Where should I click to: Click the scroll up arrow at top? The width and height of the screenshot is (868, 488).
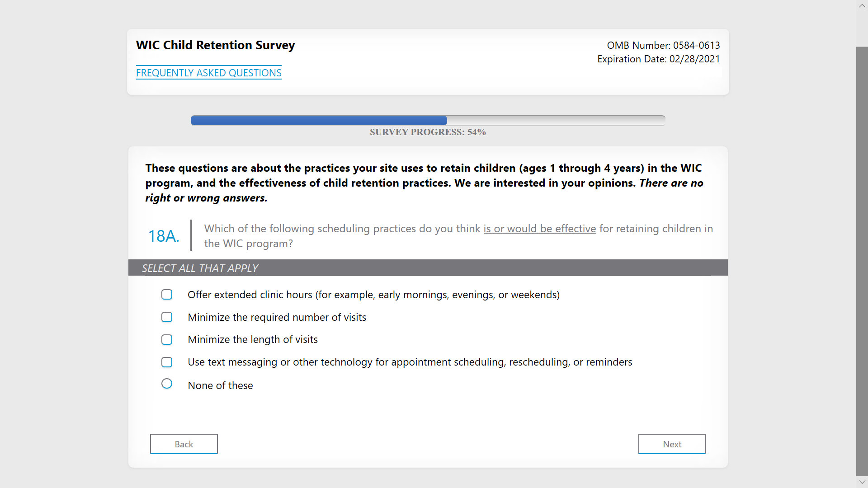click(862, 6)
